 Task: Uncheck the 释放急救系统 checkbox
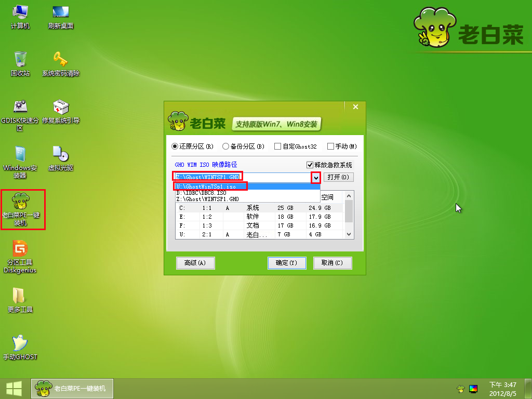point(311,165)
